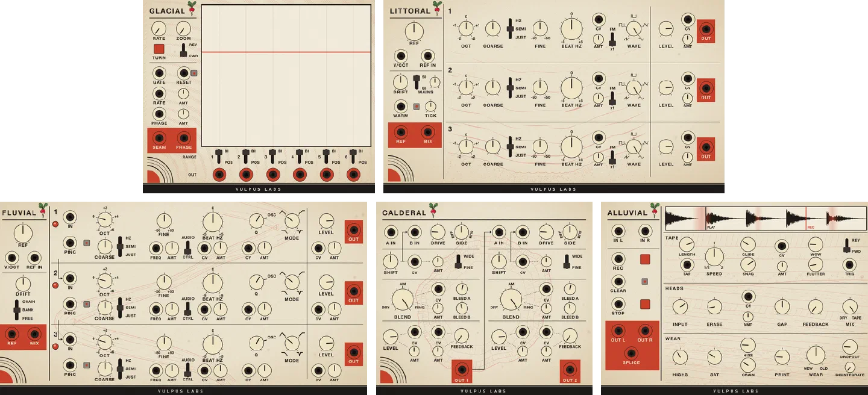The width and height of the screenshot is (868, 395).
Task: Flip the MAINS 50/60 switch on Littoral
Action: coord(416,82)
